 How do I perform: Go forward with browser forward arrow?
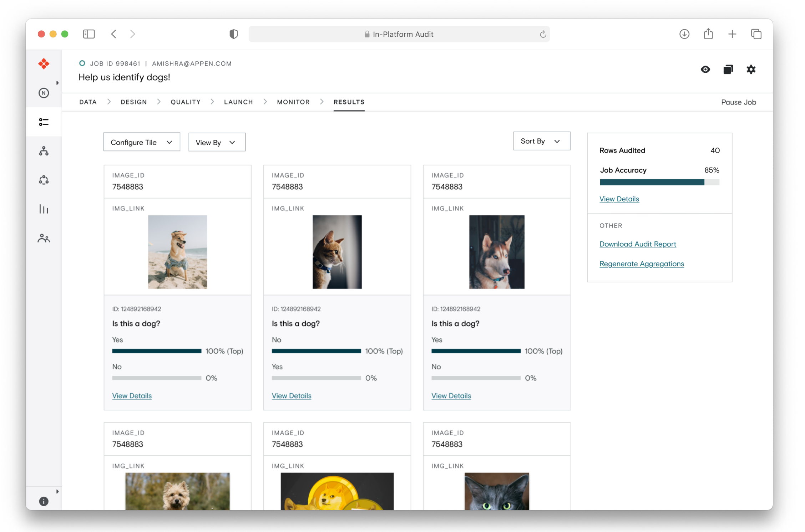(x=133, y=34)
